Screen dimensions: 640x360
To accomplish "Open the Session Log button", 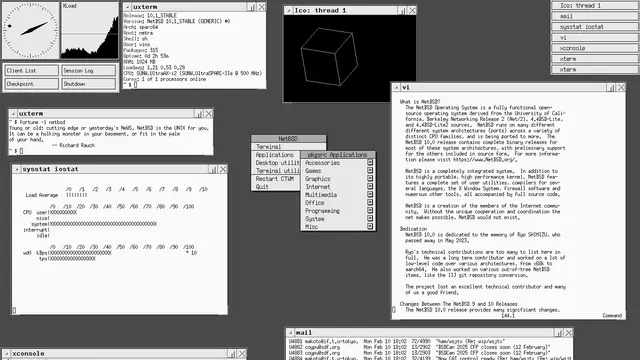I will point(89,71).
